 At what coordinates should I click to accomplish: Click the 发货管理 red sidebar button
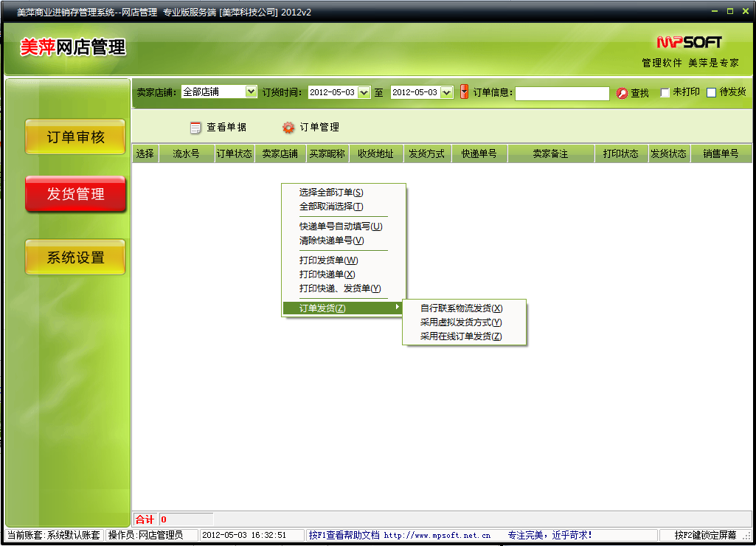coord(75,194)
